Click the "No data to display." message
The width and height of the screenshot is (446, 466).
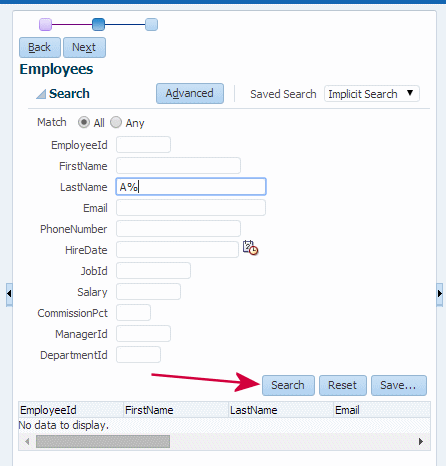[64, 425]
